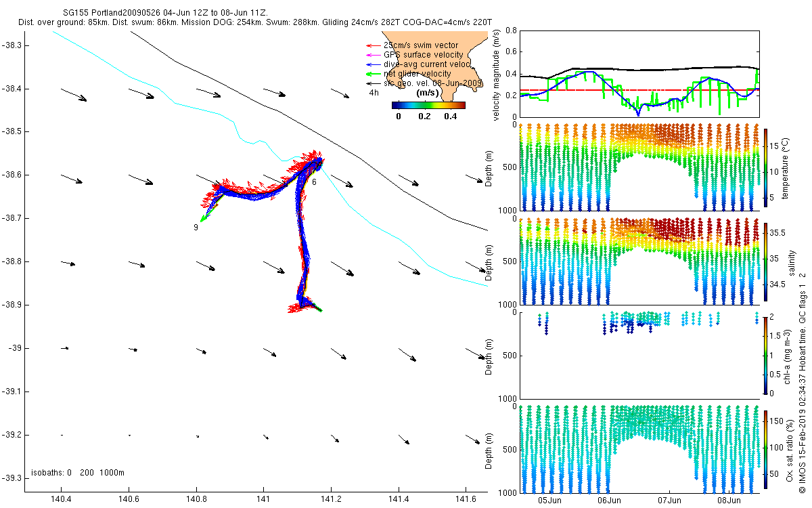
Task: Click the 'isobaths: 0 200 1000m' note
Action: [78, 472]
